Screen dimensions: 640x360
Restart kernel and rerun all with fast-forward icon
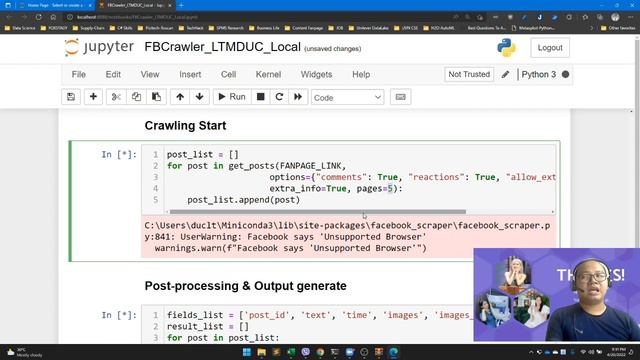click(298, 97)
